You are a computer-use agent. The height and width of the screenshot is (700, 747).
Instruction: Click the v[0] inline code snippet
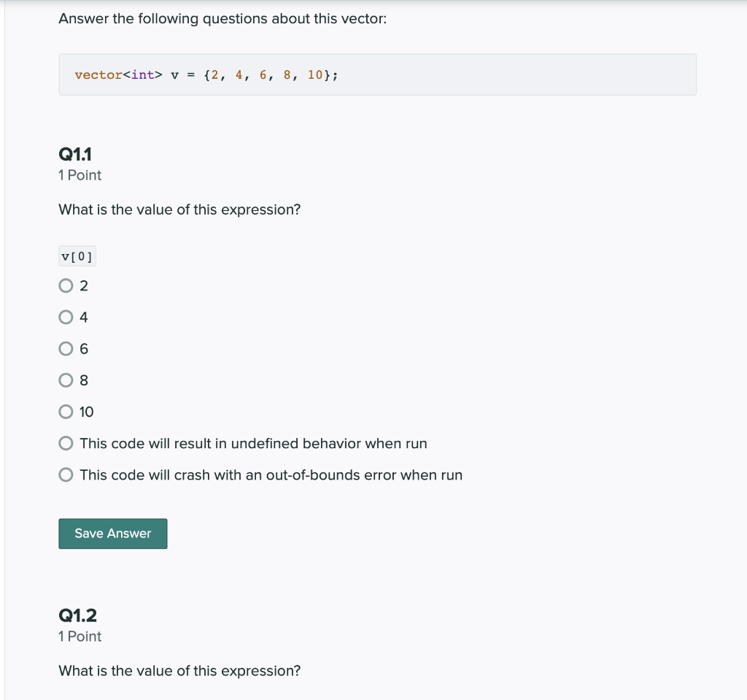coord(77,256)
